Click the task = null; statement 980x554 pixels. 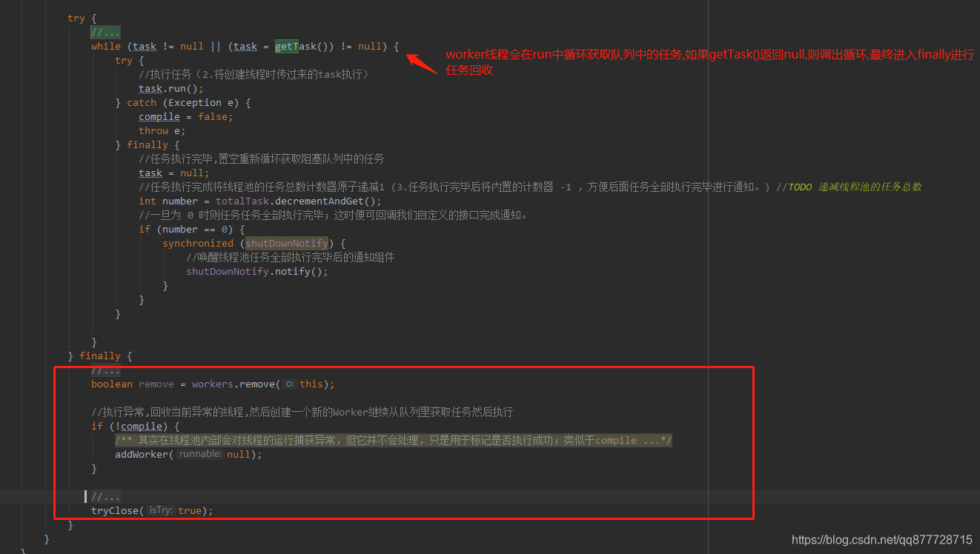[x=174, y=173]
